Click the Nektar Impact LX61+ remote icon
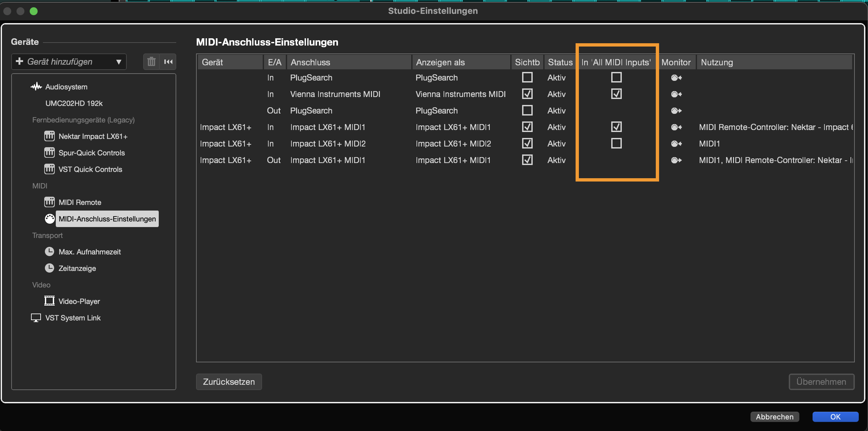The image size is (868, 431). 50,136
